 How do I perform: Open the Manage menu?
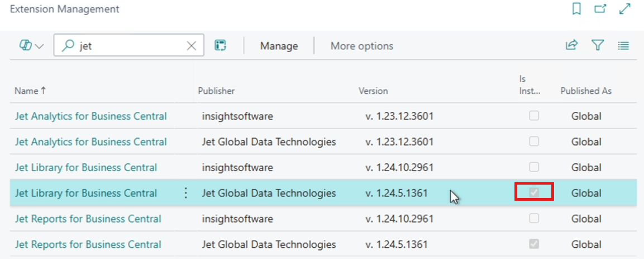[x=279, y=46]
